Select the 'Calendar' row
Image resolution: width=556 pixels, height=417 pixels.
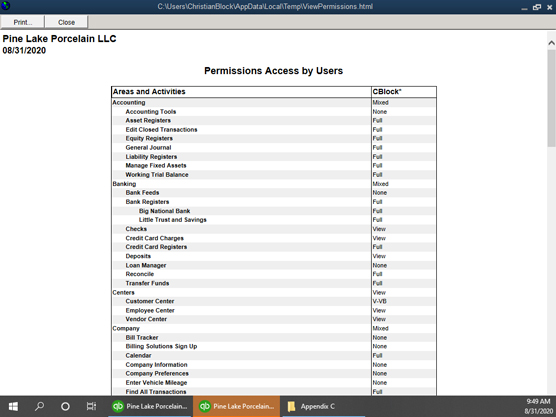[274, 356]
